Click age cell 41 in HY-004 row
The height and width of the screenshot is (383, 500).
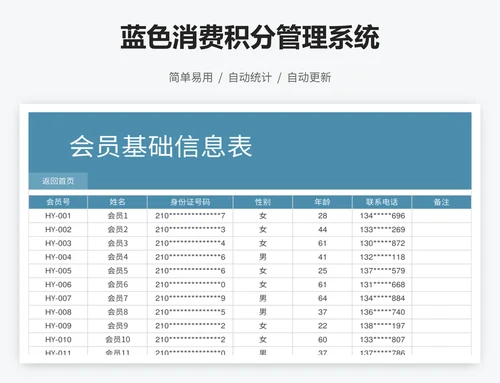coord(322,257)
